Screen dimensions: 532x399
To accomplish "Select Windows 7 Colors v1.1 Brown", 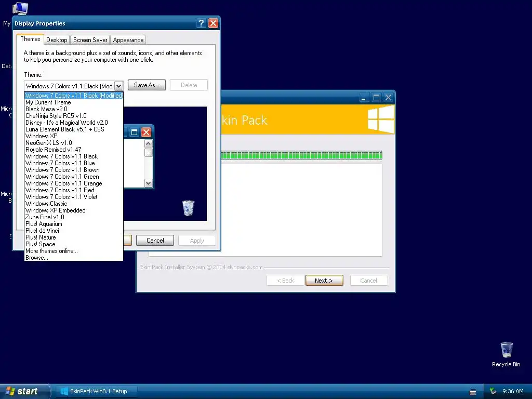I will [x=74, y=170].
